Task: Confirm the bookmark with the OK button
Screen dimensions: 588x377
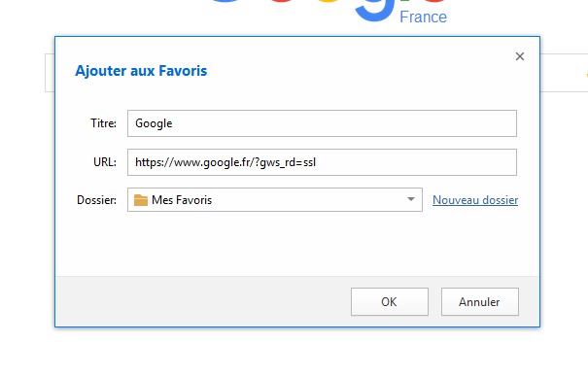Action: point(390,301)
